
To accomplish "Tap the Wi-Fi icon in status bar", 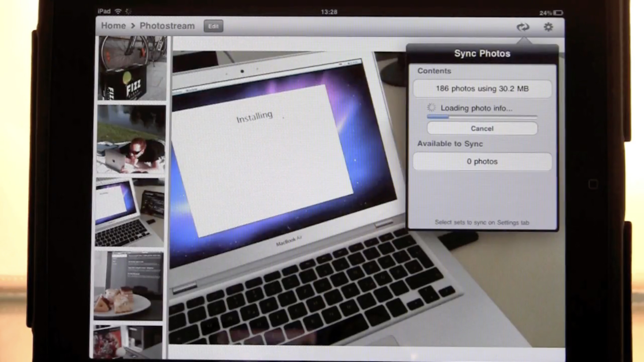I will click(118, 11).
